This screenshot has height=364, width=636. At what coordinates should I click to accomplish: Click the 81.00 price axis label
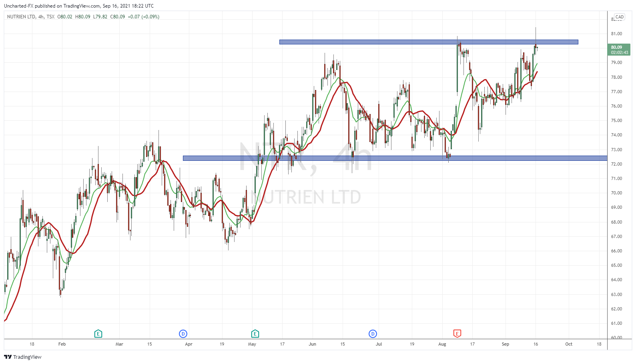click(616, 34)
